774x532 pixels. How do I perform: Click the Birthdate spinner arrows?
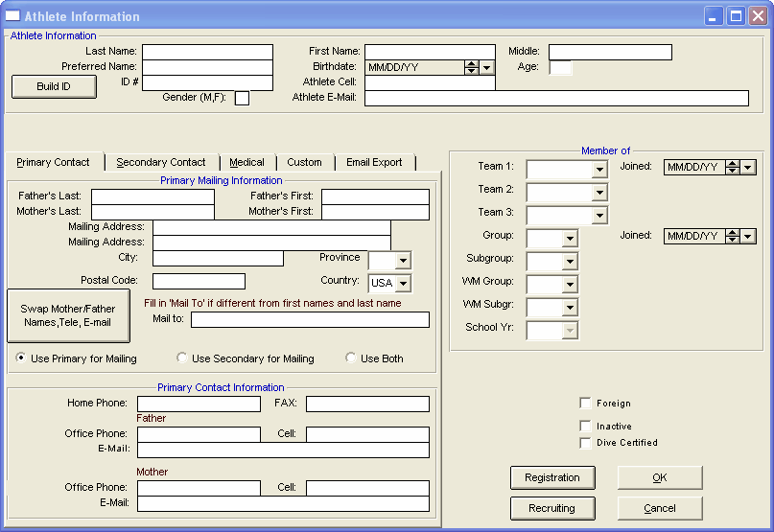[471, 67]
